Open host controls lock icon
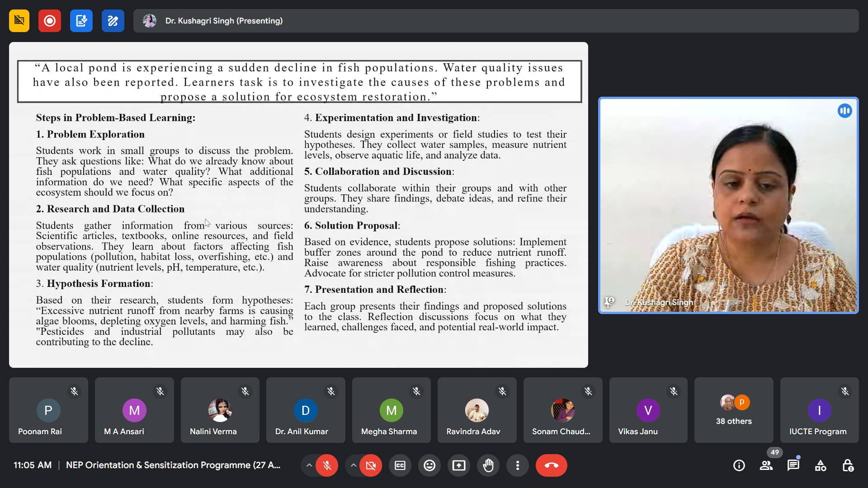The width and height of the screenshot is (868, 488). [848, 465]
